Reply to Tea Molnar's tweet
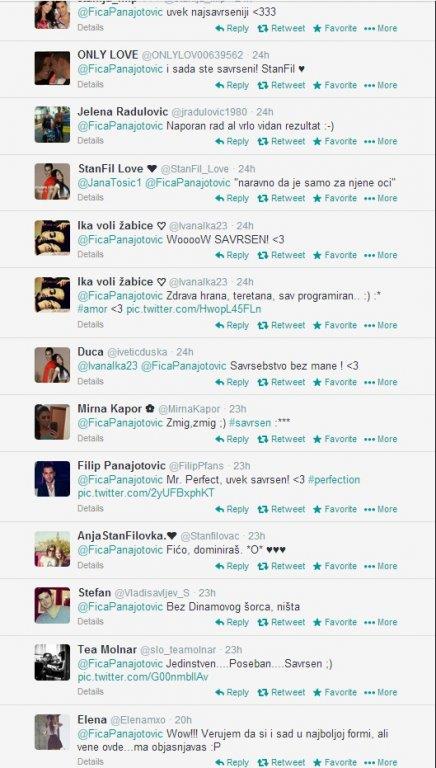Screen dimensions: 436x768 [232, 693]
